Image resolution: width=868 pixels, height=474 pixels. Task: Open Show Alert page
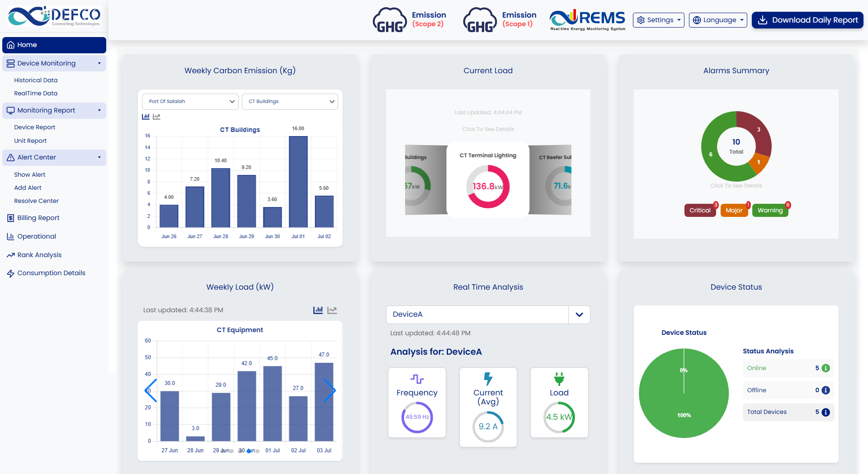[30, 175]
